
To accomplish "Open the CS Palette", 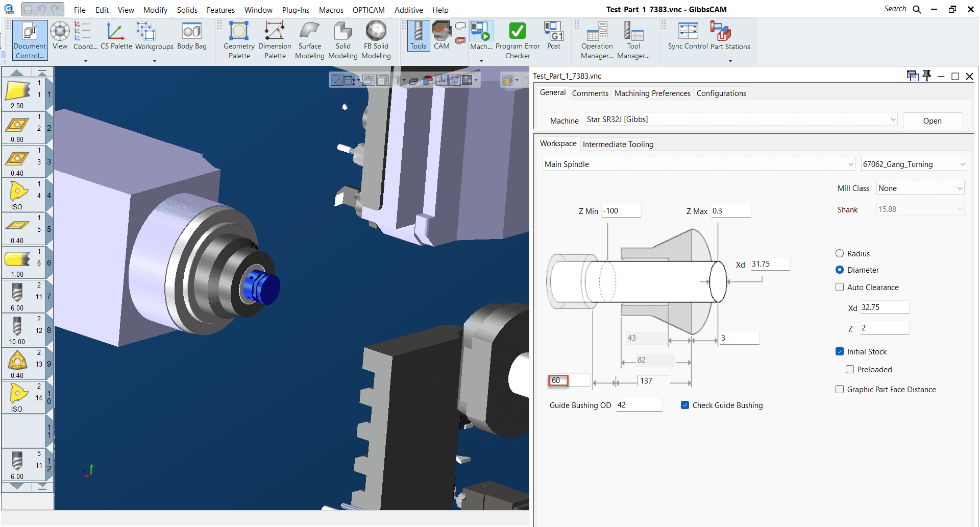I will pos(116,36).
